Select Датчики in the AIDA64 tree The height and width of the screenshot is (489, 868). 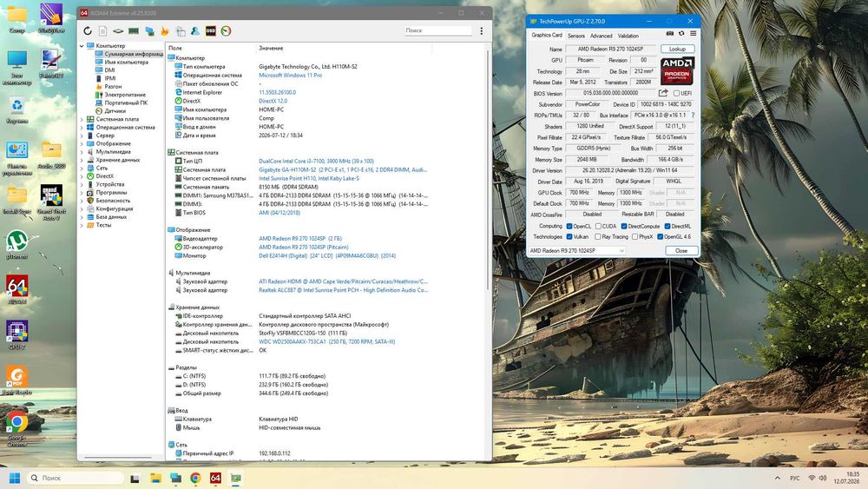[115, 111]
